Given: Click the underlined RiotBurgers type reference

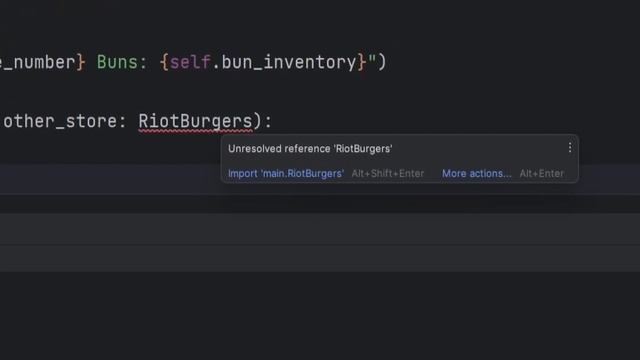Looking at the screenshot, I should pyautogui.click(x=195, y=122).
